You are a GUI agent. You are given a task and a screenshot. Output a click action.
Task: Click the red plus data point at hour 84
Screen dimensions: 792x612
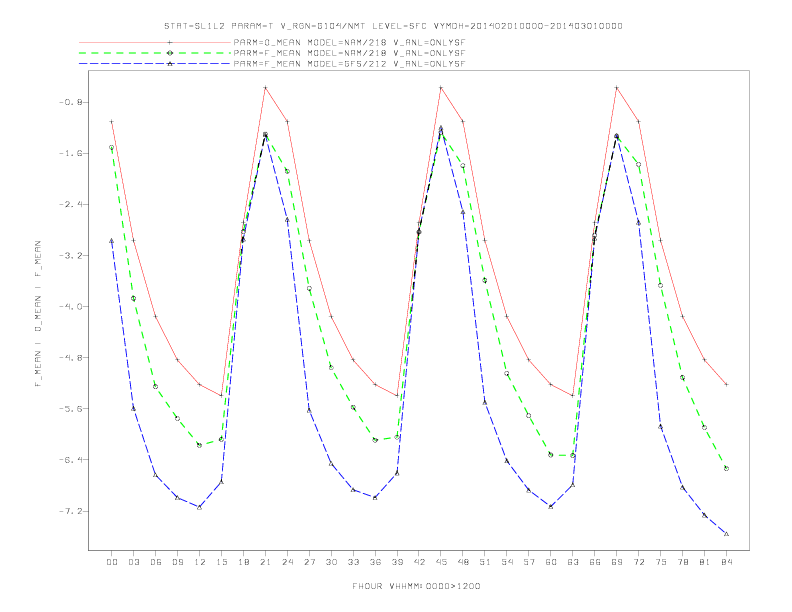click(726, 385)
